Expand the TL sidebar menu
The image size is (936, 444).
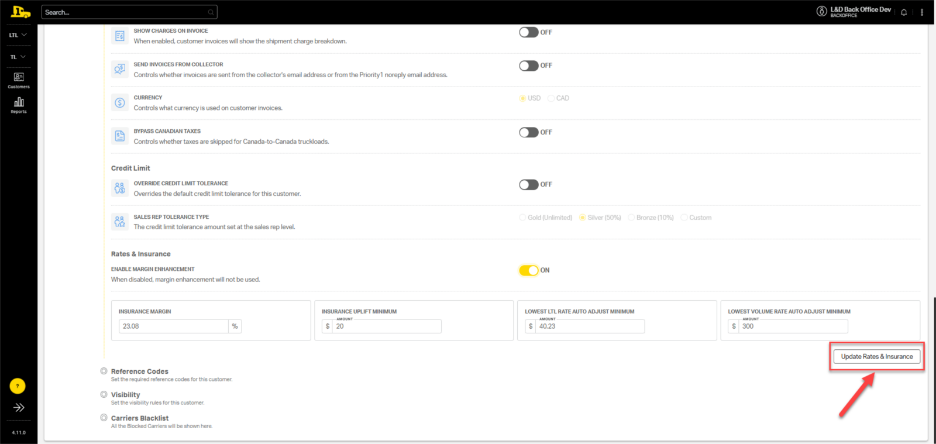click(18, 57)
